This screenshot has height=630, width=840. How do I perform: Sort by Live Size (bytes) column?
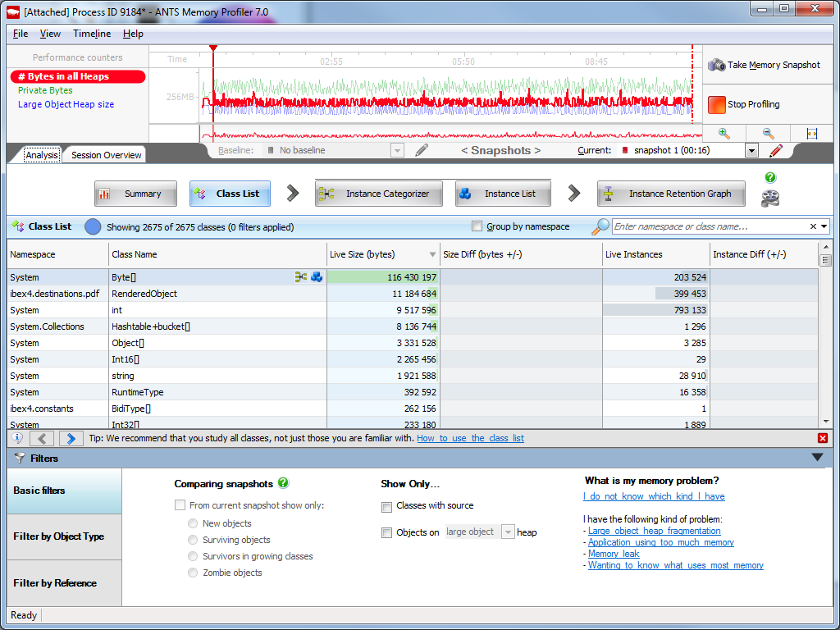click(x=384, y=254)
